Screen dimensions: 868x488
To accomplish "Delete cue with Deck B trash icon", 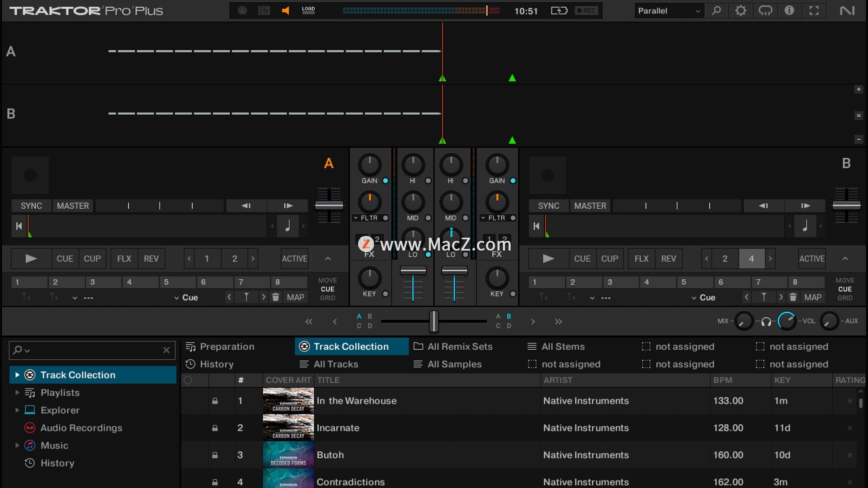I will point(793,297).
